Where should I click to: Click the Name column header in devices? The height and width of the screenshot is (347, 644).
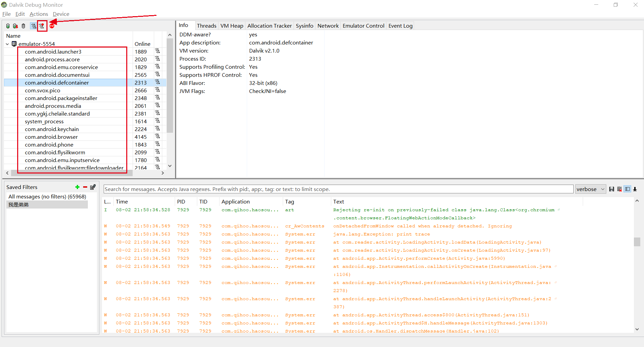click(68, 36)
